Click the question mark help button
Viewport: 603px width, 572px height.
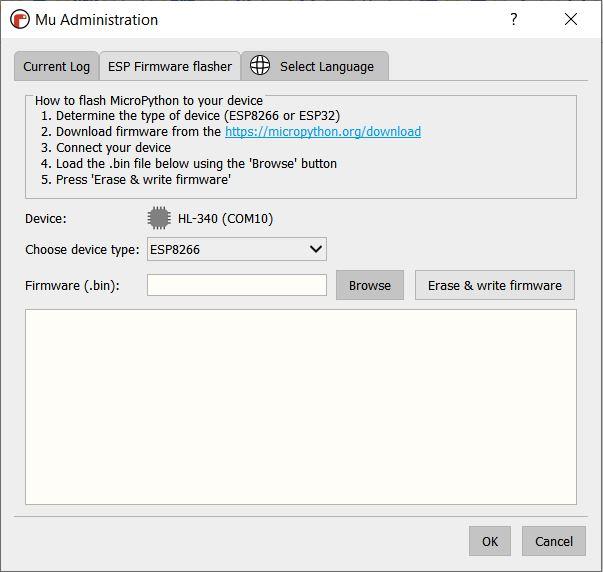click(514, 19)
